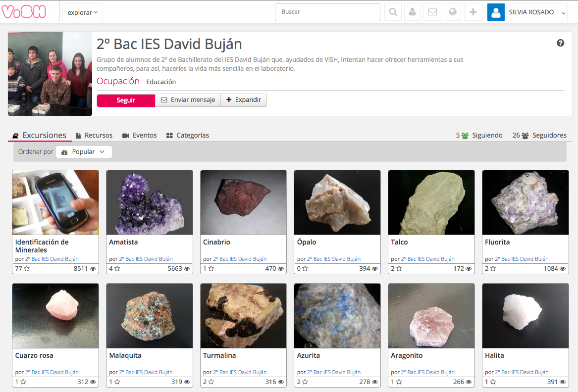Click the ViSH logo
Viewport: 578px width, 392px height.
point(24,12)
